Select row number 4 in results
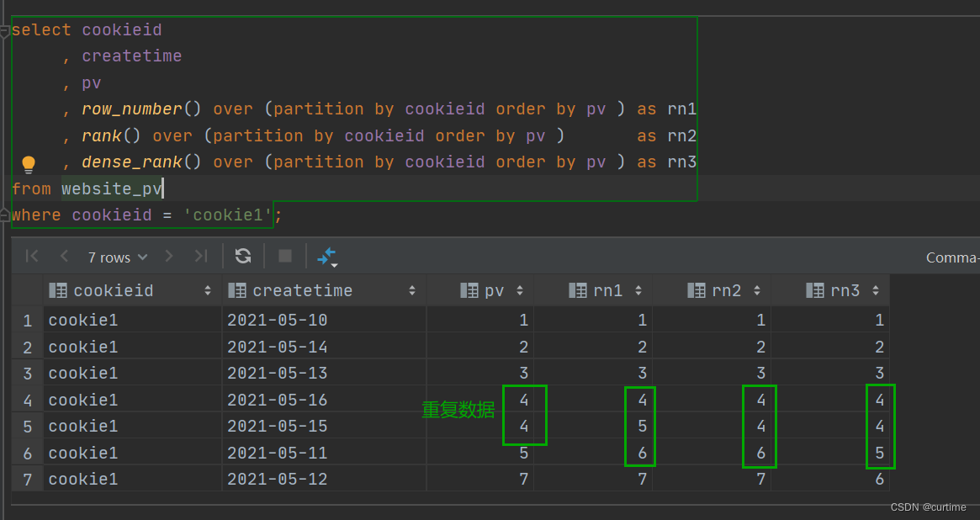The image size is (980, 520). 28,400
